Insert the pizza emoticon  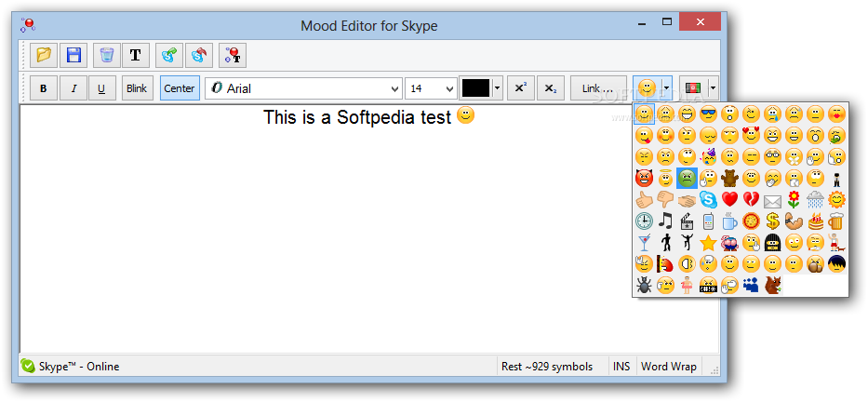pyautogui.click(x=751, y=221)
